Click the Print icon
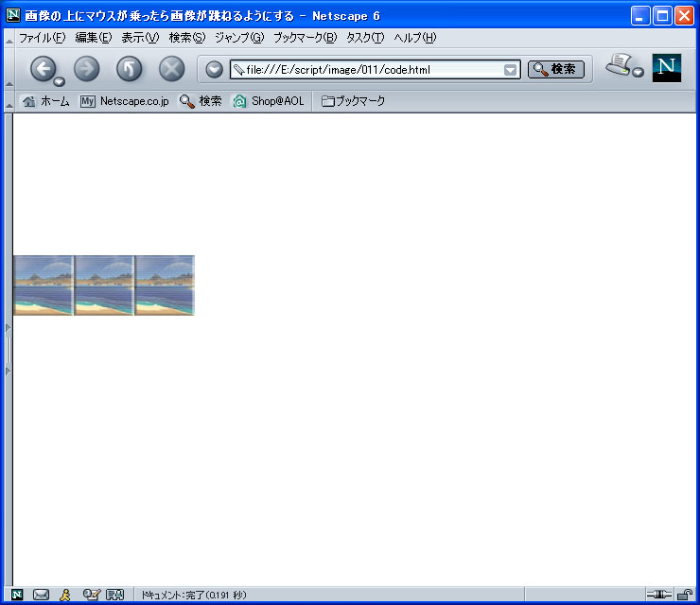Screen dimensions: 700x605 [619, 64]
